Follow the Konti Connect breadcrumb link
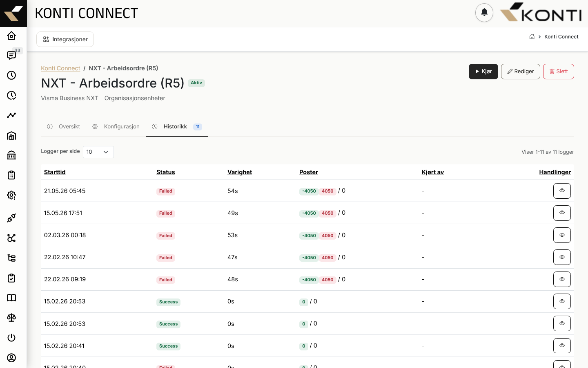Screen dimensions: 588x368 pos(60,68)
